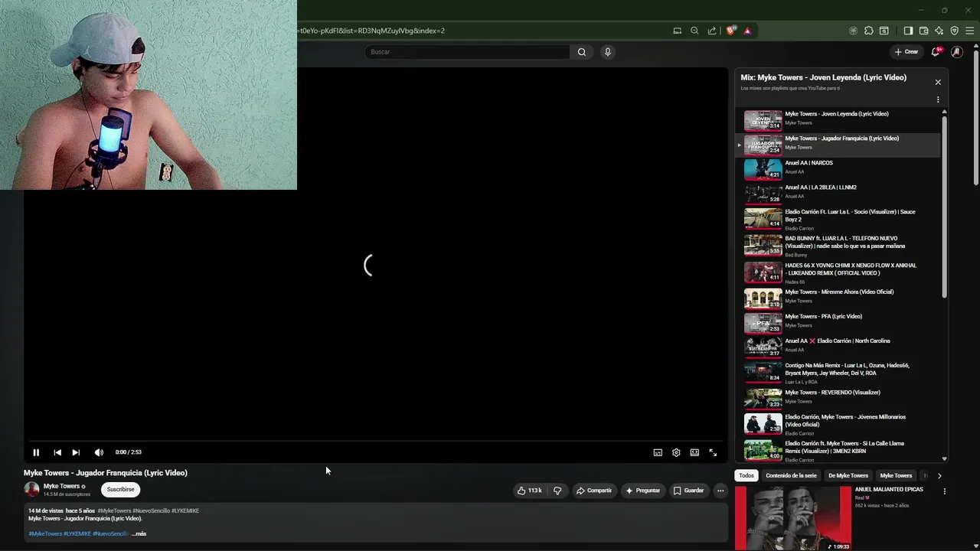Click the install app icon in address bar

(677, 31)
